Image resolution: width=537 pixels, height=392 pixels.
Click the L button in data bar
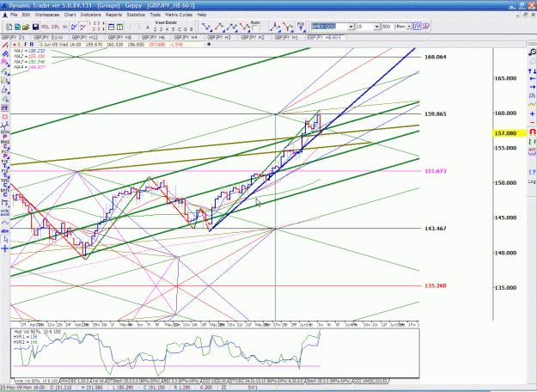[20, 45]
